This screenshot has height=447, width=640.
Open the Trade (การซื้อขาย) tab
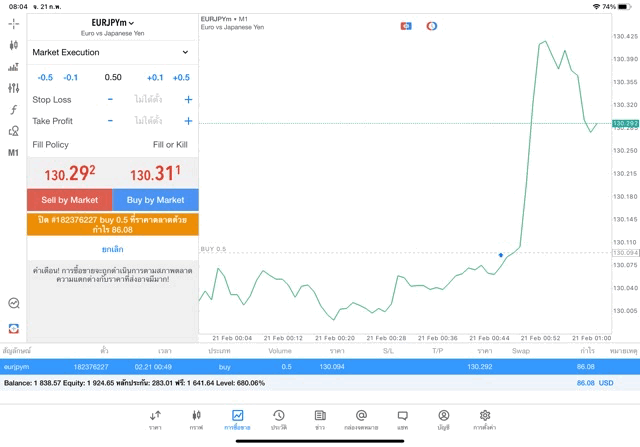coord(237,420)
